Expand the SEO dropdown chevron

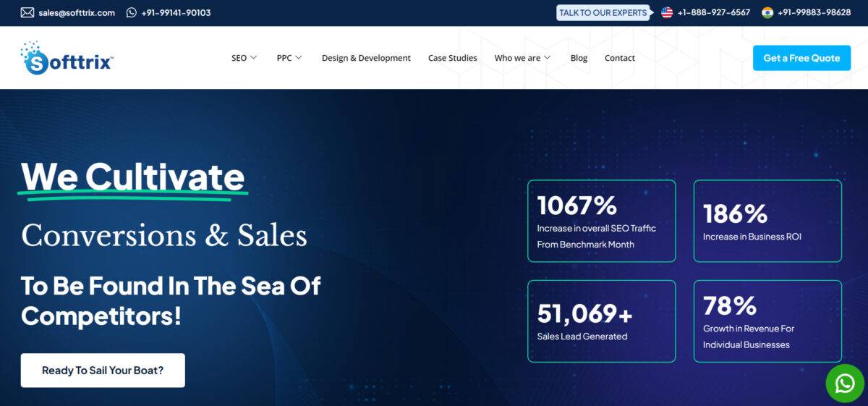pyautogui.click(x=253, y=58)
